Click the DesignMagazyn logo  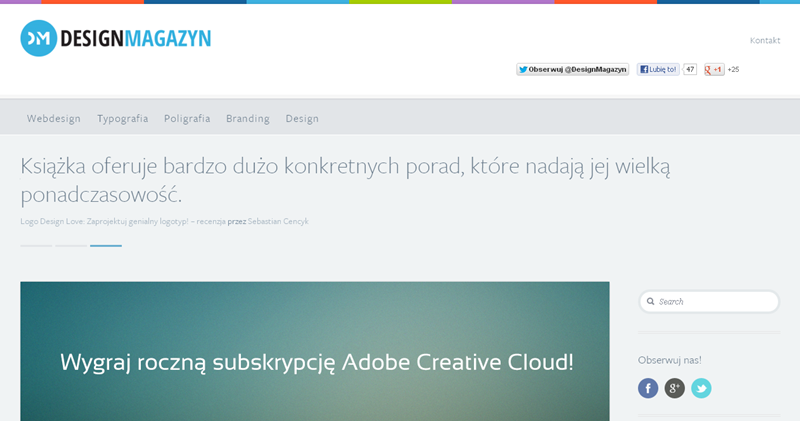[115, 38]
